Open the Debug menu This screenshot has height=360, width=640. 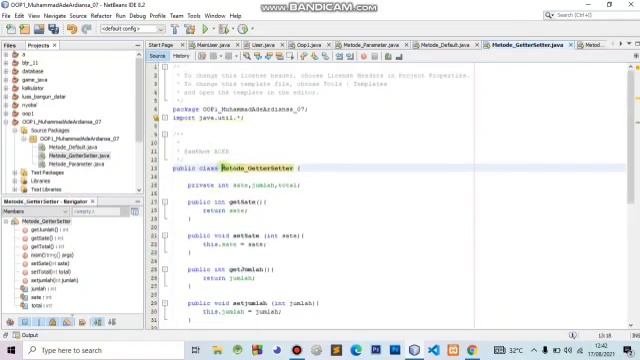pos(138,16)
